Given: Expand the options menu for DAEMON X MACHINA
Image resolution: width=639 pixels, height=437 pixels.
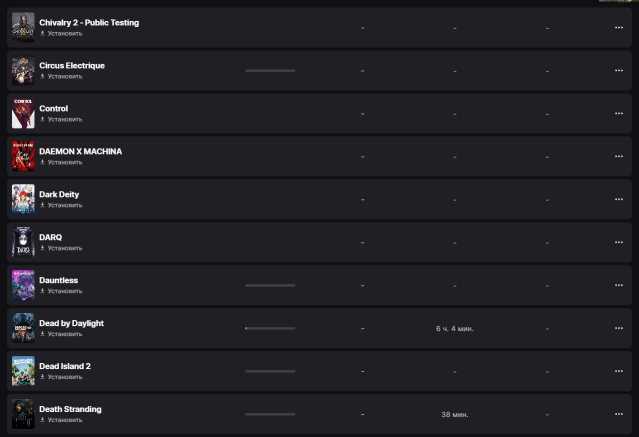Looking at the screenshot, I should coord(619,157).
